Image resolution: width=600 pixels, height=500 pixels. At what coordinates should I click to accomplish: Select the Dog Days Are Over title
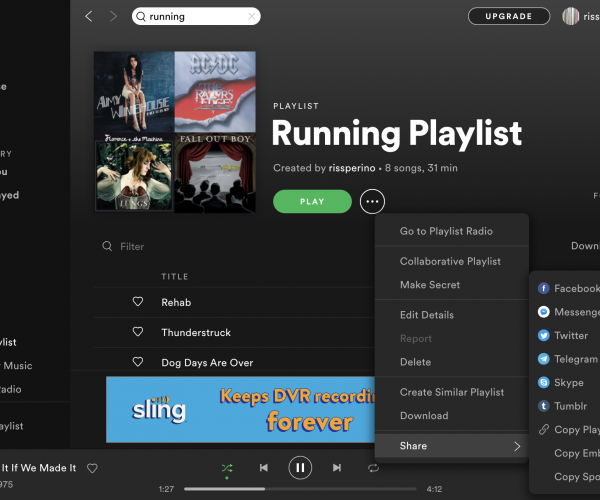click(207, 363)
